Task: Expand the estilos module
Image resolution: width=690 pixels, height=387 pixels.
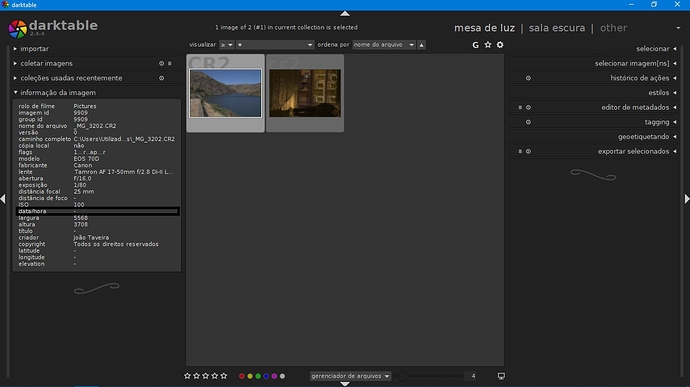Action: [x=658, y=93]
